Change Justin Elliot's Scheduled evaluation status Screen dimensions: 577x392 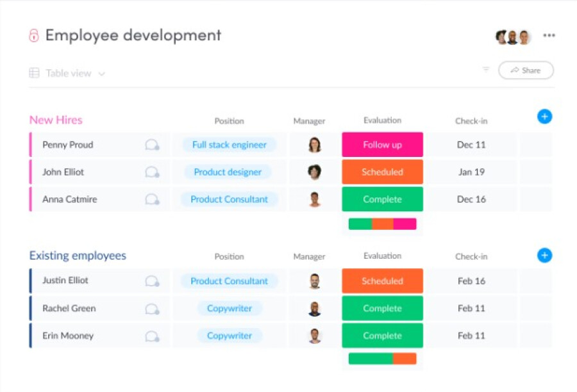(x=382, y=281)
